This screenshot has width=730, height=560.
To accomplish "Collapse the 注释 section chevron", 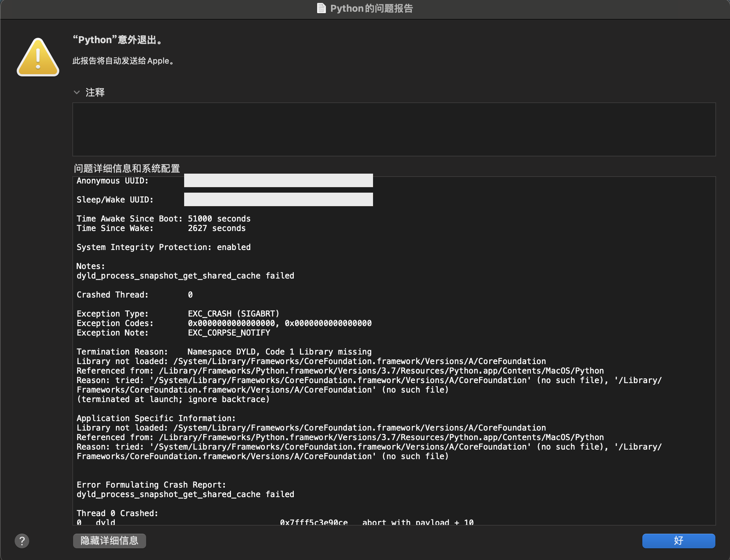I will pos(77,92).
